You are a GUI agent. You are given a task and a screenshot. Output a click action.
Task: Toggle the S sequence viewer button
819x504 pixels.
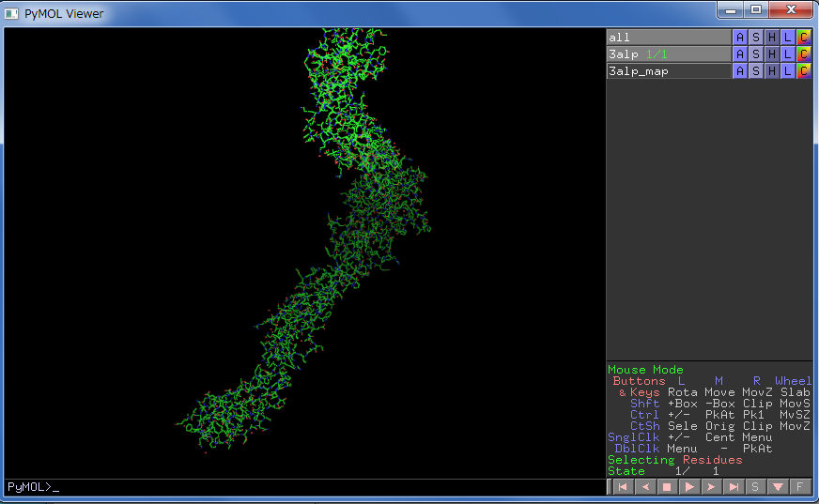[x=755, y=487]
